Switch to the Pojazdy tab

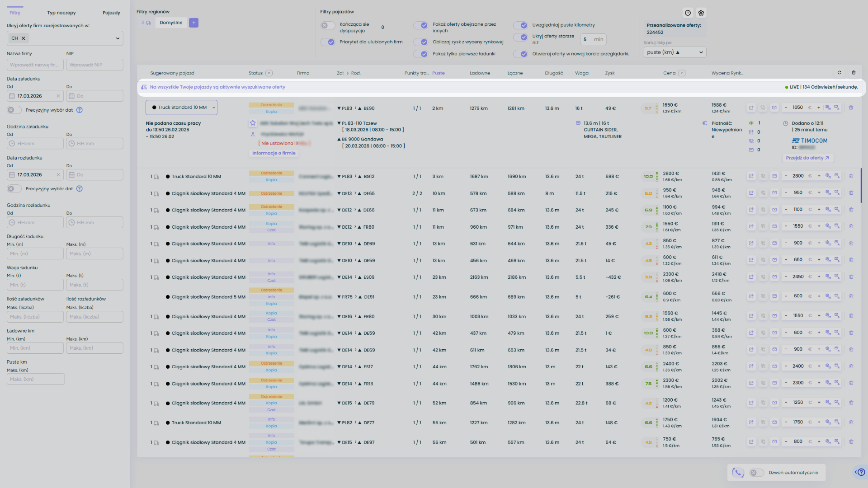111,13
